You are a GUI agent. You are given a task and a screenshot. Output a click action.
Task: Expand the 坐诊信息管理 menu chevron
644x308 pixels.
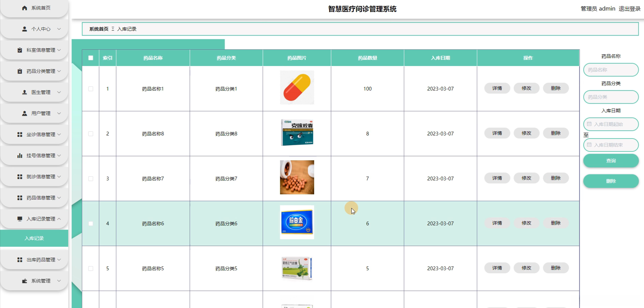coord(59,134)
